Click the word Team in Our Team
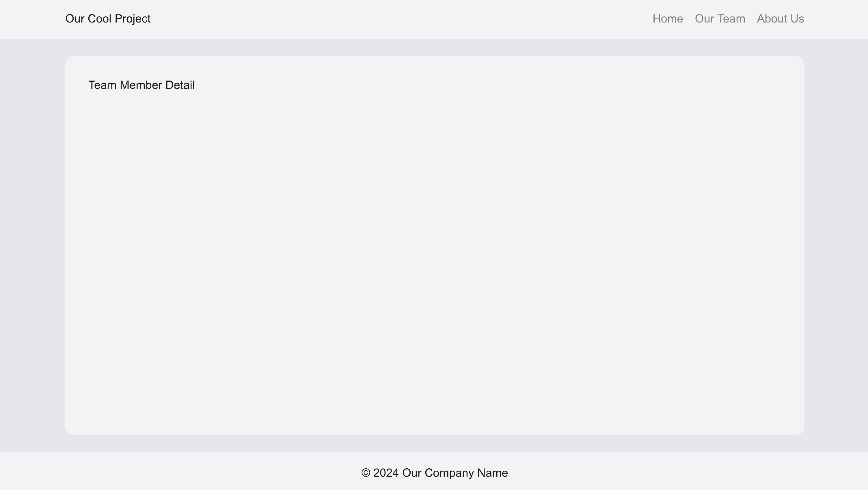Viewport: 868px width, 490px height. coord(732,19)
